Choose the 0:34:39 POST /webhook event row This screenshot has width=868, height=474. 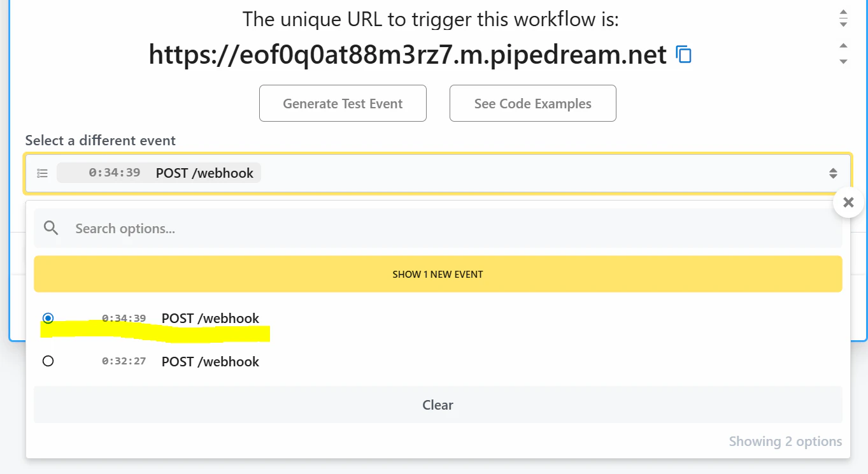pyautogui.click(x=438, y=318)
